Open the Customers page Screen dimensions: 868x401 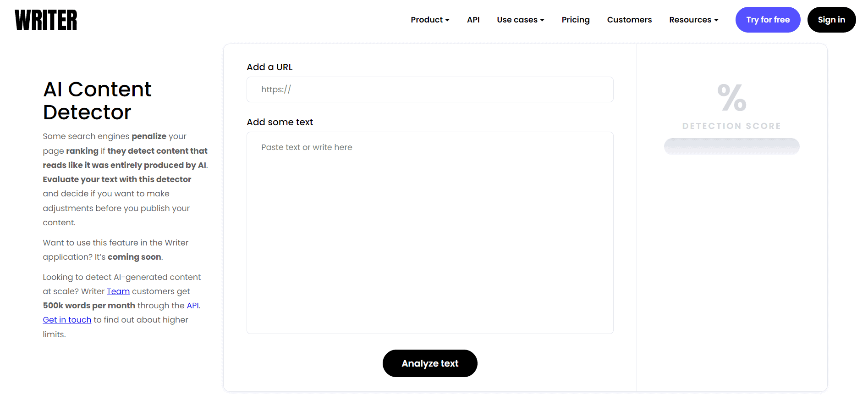coord(629,20)
